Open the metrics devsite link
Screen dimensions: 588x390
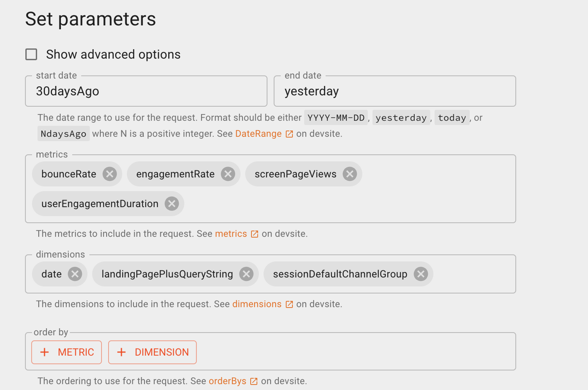(231, 234)
